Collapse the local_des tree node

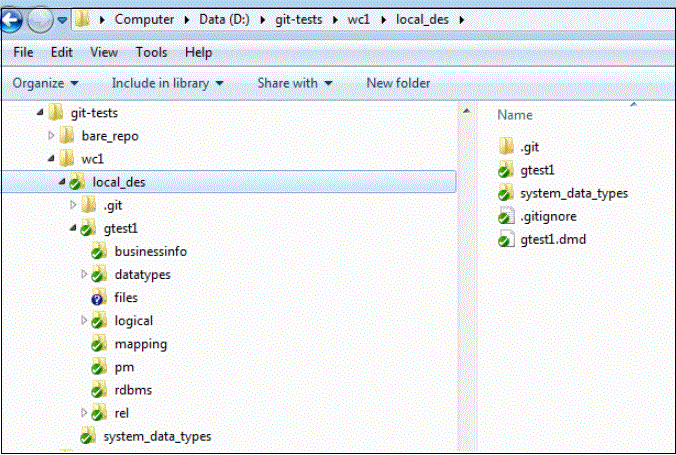[62, 182]
